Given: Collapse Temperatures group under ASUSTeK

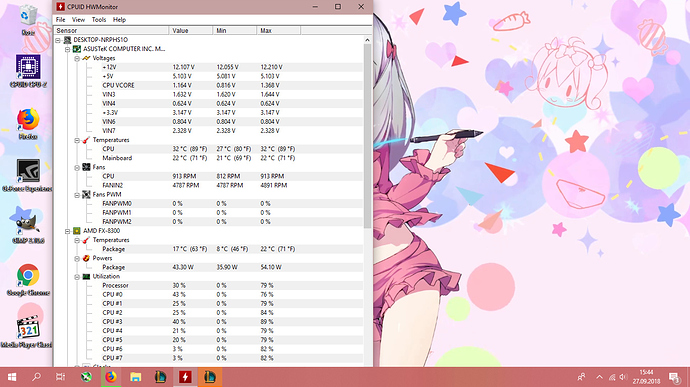Looking at the screenshot, I should click(x=77, y=140).
